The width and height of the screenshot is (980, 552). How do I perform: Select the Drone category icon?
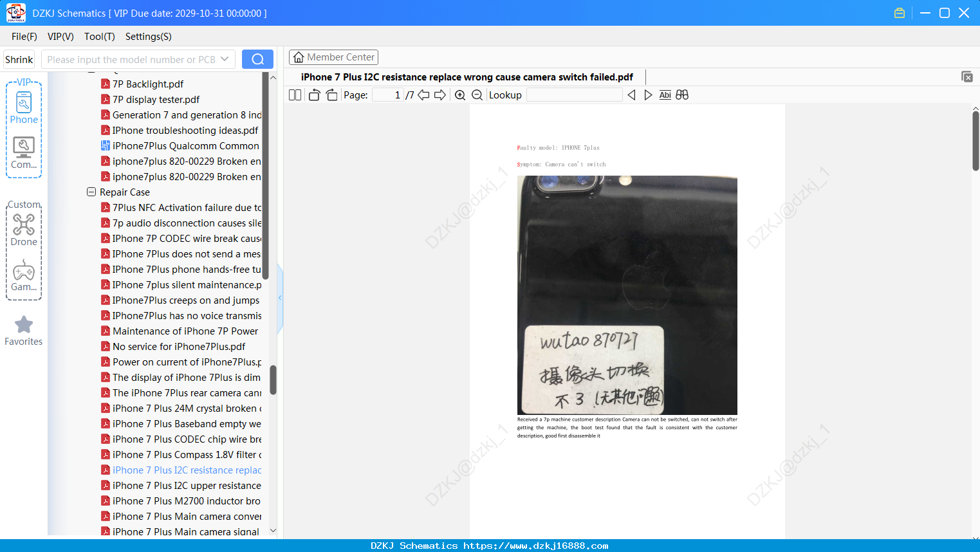24,230
